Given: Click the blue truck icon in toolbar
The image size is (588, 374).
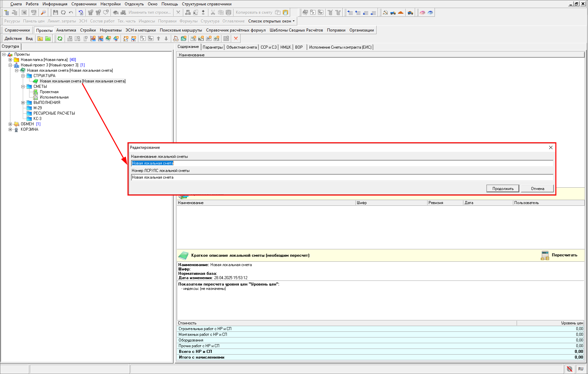Looking at the screenshot, I should point(393,12).
